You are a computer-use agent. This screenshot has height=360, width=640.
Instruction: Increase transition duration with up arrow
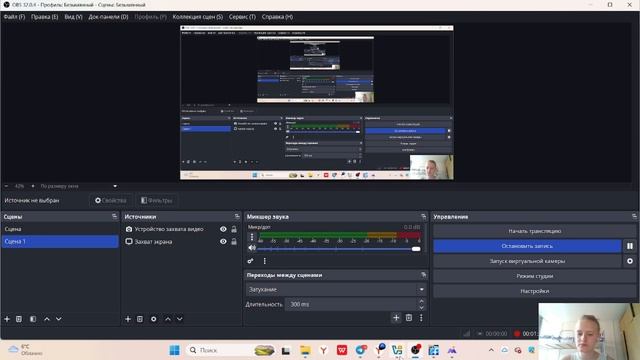pyautogui.click(x=421, y=301)
